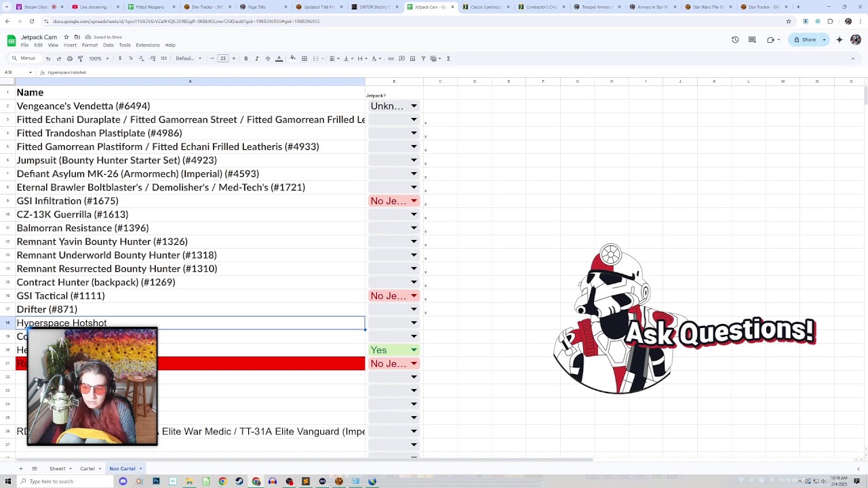Viewport: 868px width, 488px height.
Task: Open the Insert menu
Action: click(x=70, y=45)
